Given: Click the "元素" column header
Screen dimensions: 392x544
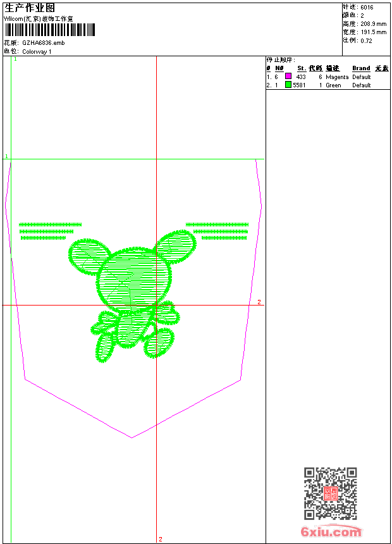Looking at the screenshot, I should (382, 68).
